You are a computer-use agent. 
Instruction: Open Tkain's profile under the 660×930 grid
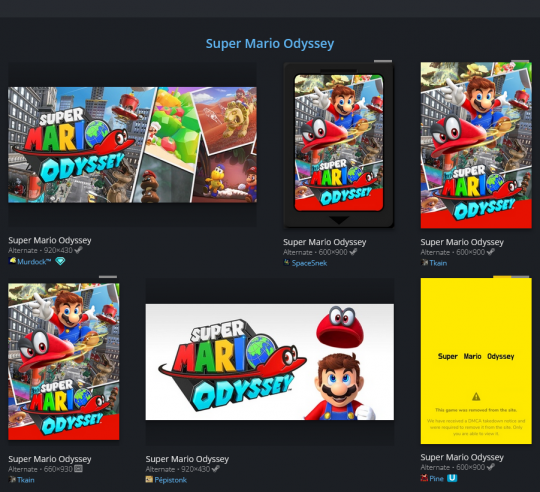click(25, 480)
